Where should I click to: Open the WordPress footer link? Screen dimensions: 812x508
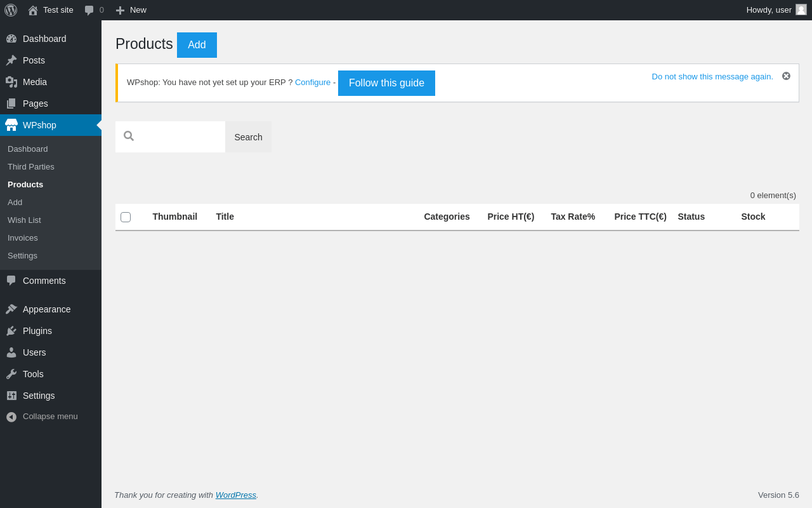236,495
